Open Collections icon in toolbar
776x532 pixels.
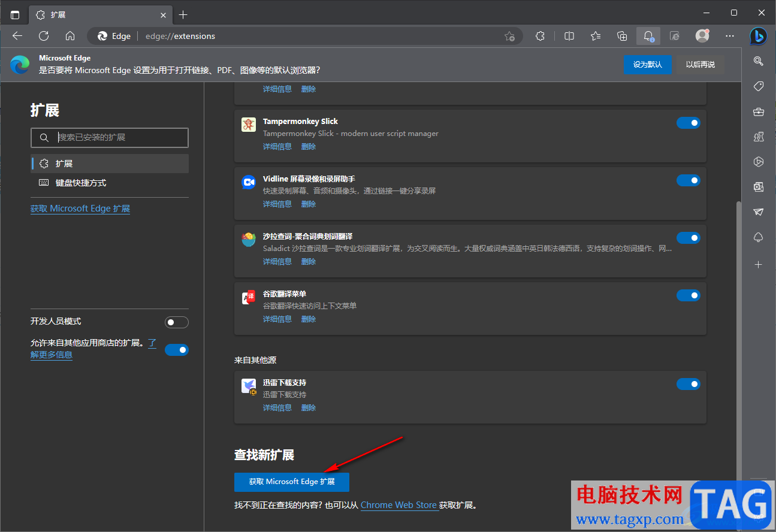622,36
